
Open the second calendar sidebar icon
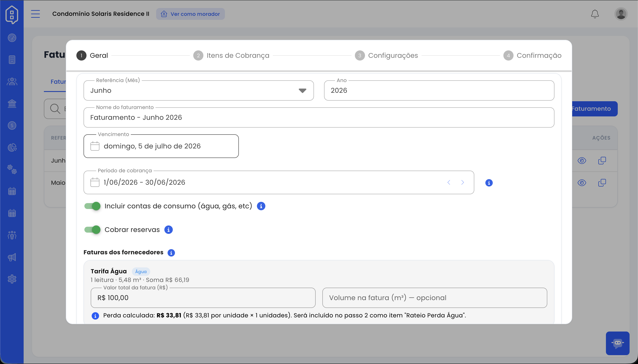(12, 213)
